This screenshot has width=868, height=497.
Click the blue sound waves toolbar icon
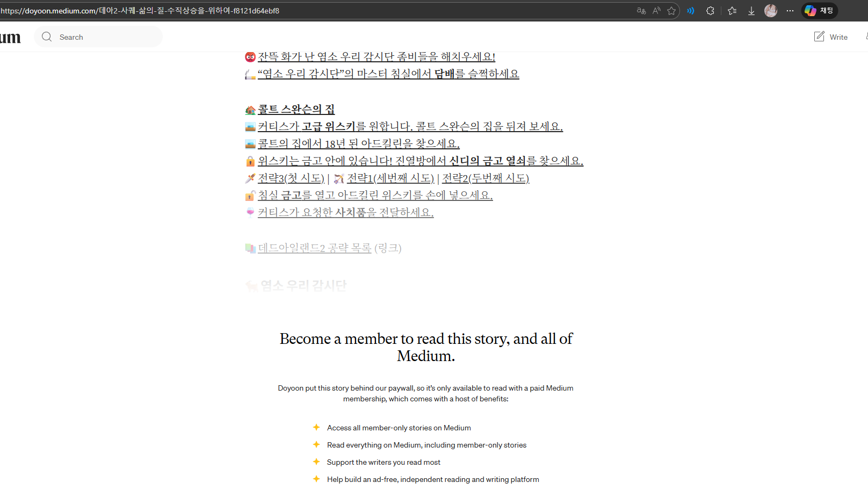coord(691,11)
